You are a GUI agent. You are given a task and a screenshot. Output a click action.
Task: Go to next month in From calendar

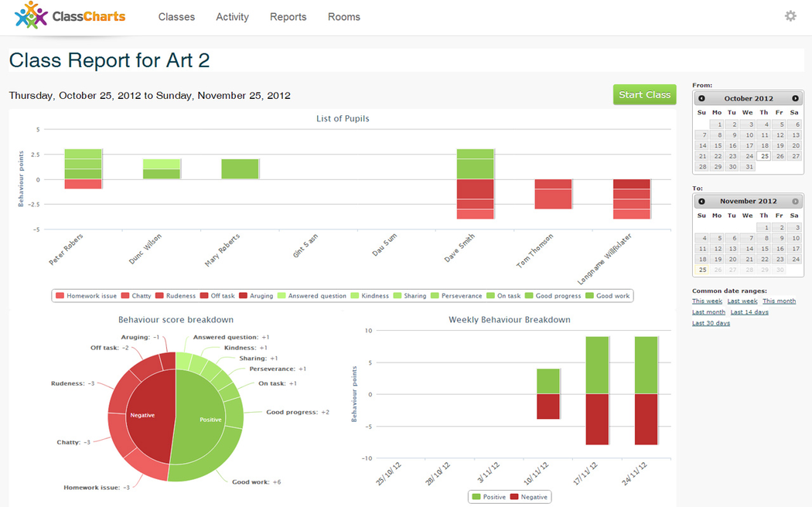pos(795,99)
